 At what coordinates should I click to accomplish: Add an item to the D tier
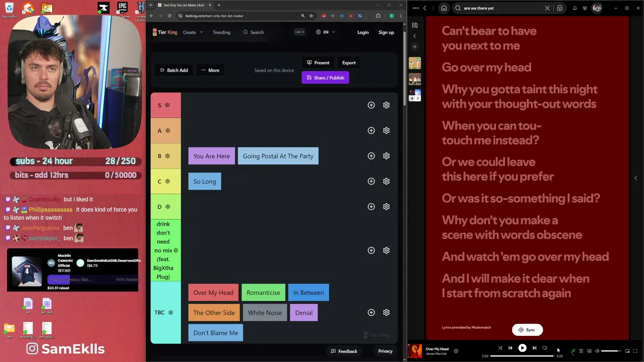click(371, 207)
